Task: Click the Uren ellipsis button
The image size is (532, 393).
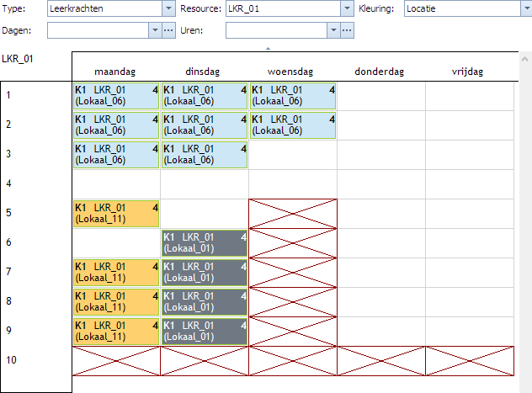Action: [347, 30]
